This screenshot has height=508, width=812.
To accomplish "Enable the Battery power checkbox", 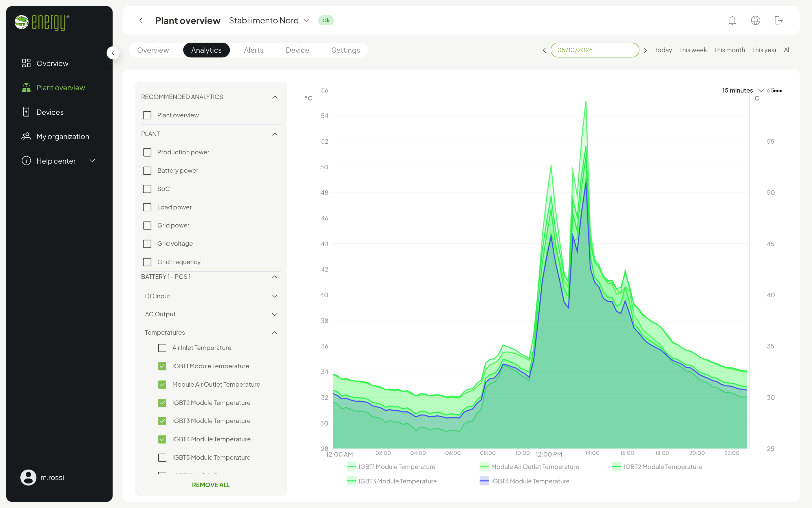I will [x=147, y=171].
